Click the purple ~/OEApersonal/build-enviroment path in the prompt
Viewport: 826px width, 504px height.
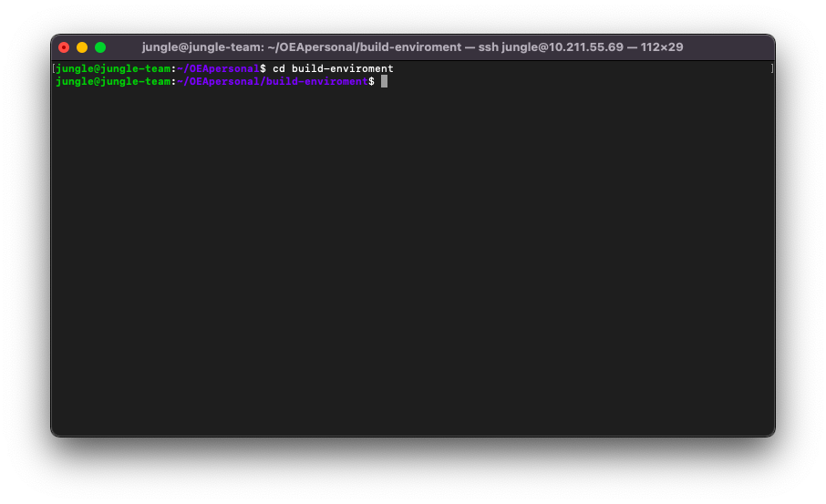[272, 81]
